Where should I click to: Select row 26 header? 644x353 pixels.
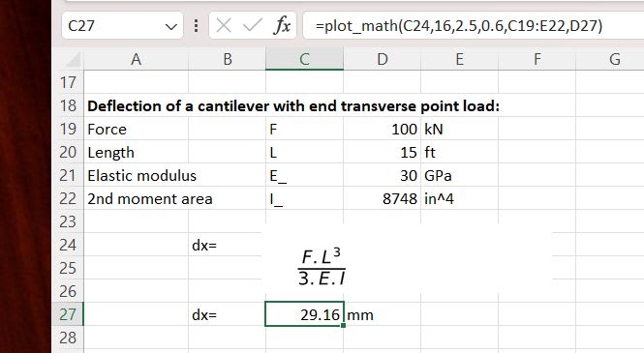(x=68, y=291)
